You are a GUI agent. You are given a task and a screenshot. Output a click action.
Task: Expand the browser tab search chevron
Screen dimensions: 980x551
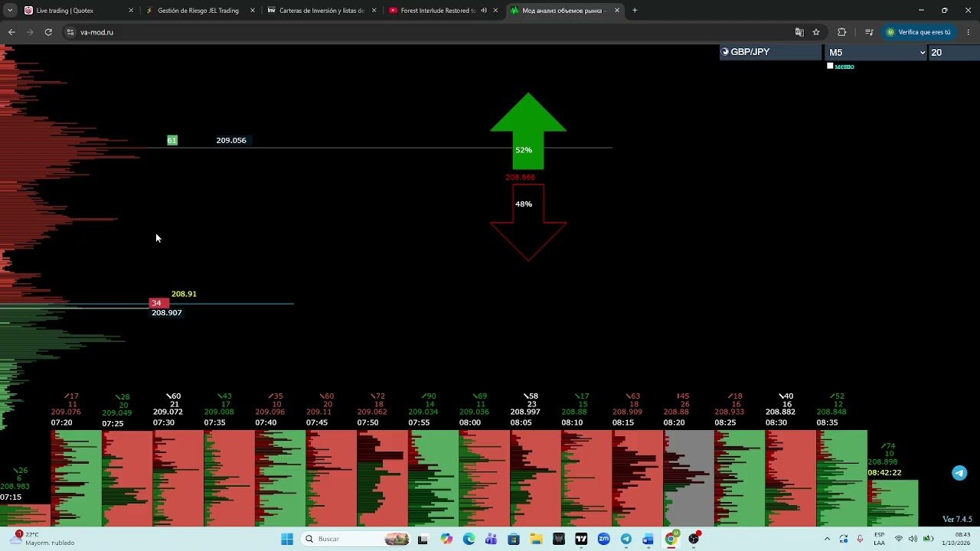point(10,11)
